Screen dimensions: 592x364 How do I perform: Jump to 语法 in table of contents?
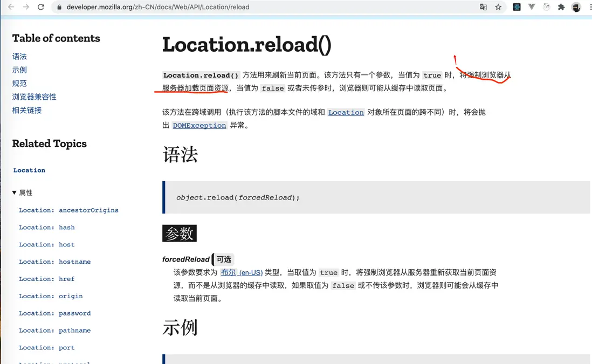(x=19, y=56)
